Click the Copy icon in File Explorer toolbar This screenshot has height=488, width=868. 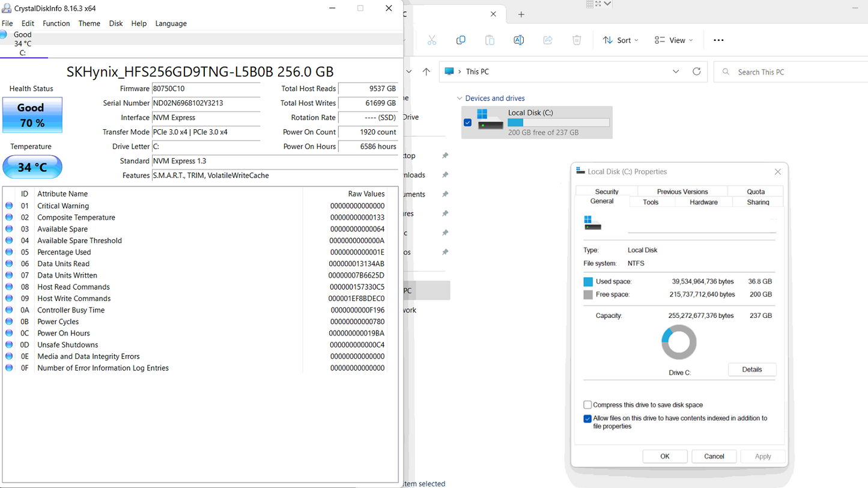(x=461, y=40)
